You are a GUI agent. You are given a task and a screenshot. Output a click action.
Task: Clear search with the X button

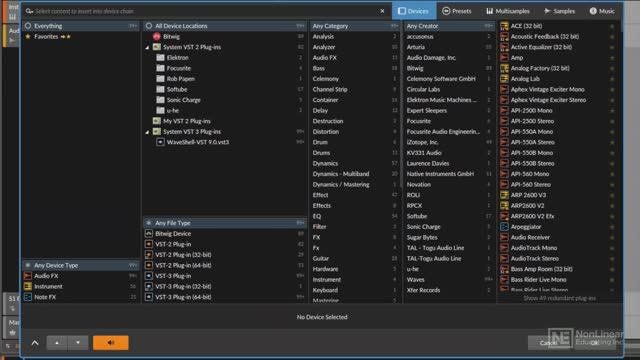382,11
